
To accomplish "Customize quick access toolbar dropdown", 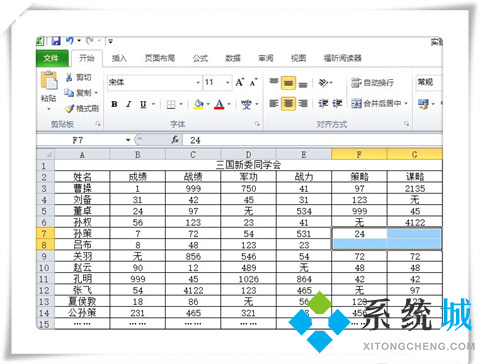I will click(110, 41).
